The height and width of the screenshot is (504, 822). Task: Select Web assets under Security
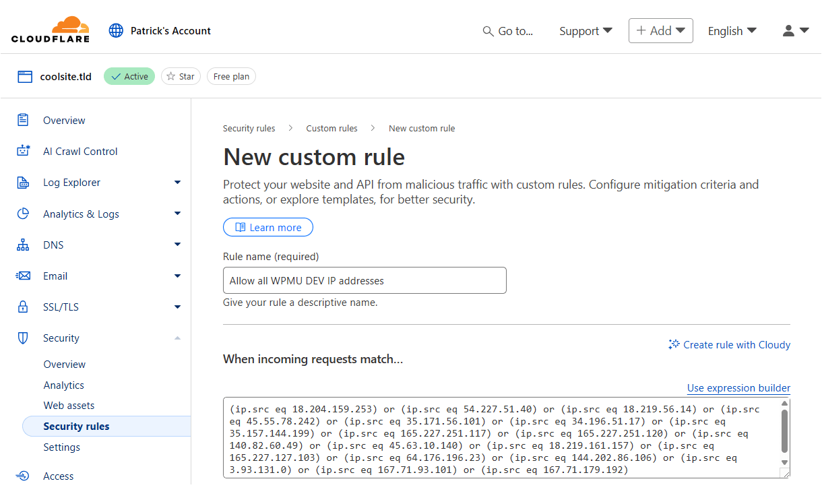69,406
